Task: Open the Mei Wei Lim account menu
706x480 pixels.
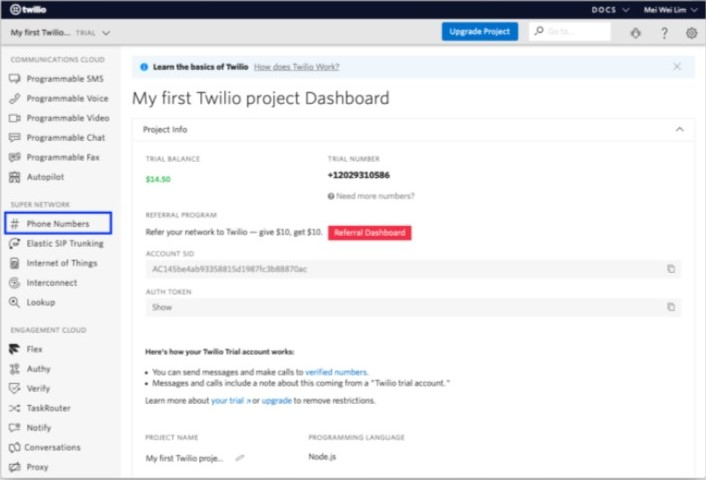Action: [670, 9]
